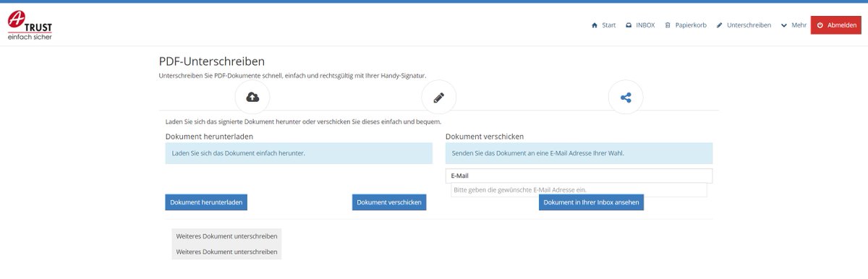
Task: Open the Unterschreiben menu item
Action: click(x=744, y=25)
